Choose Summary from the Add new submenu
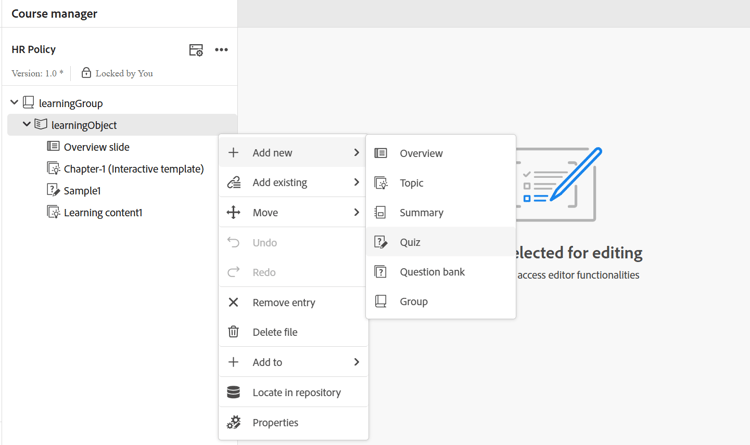This screenshot has height=445, width=750. 421,213
